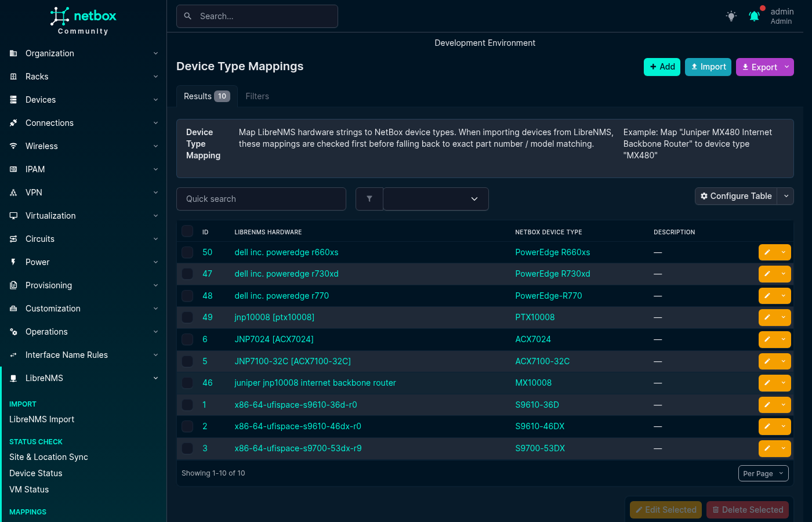Edit mapping 50 with the pencil icon
812x522 pixels.
pos(767,252)
